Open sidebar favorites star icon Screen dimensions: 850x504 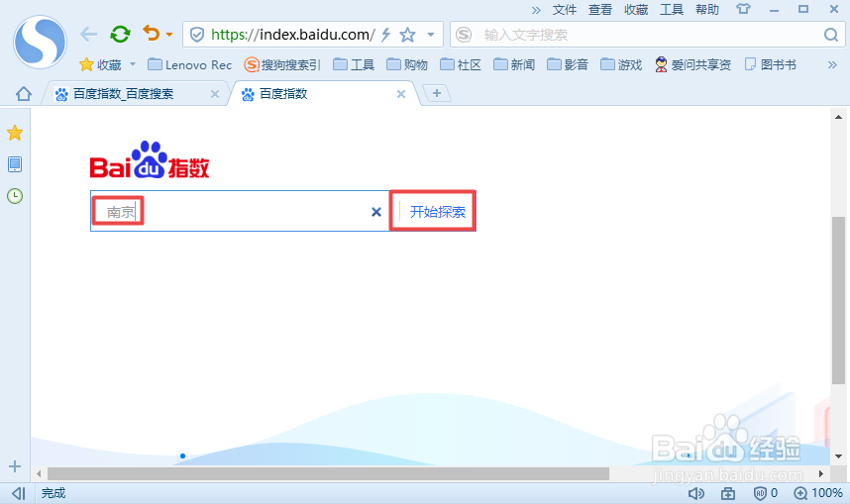15,133
